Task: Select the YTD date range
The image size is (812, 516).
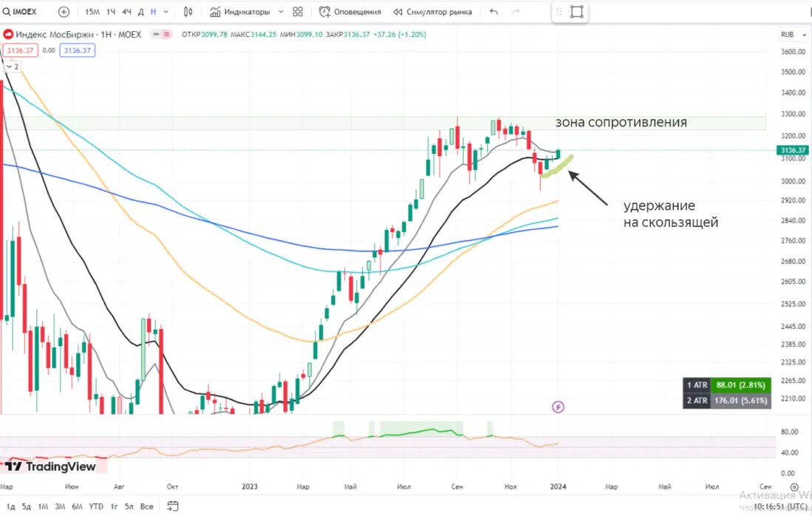Action: (96, 506)
